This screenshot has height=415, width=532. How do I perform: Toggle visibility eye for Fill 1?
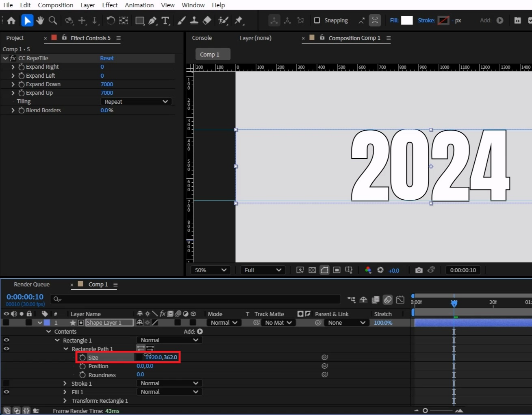pos(7,392)
